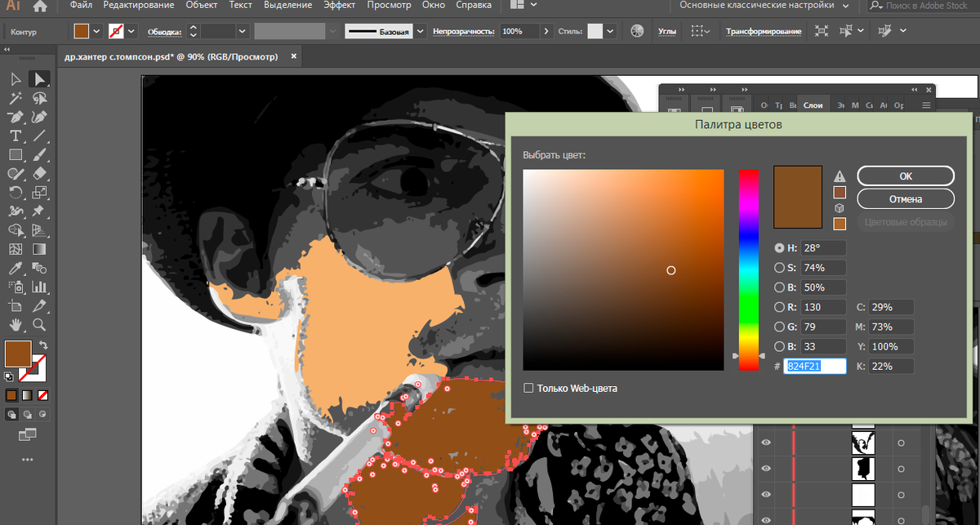
Task: Select the Rotate tool
Action: (16, 193)
